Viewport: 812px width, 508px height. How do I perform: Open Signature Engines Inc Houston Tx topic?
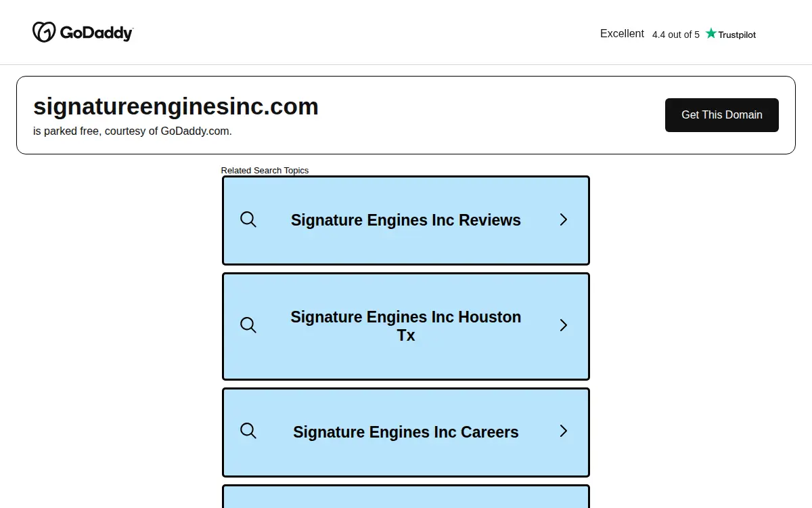pos(406,326)
